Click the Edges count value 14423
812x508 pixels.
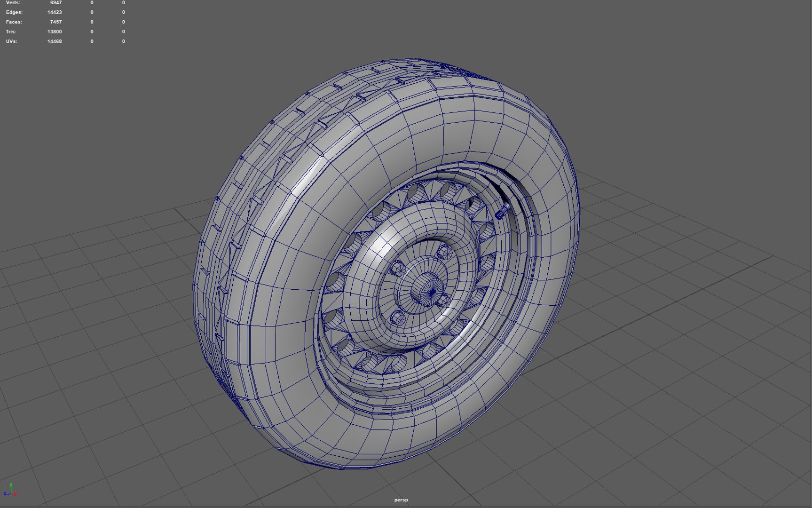point(55,12)
